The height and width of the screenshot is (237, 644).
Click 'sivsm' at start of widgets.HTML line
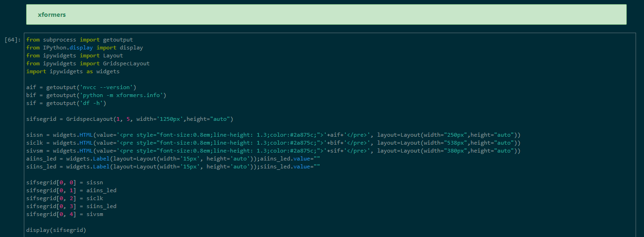(x=35, y=151)
